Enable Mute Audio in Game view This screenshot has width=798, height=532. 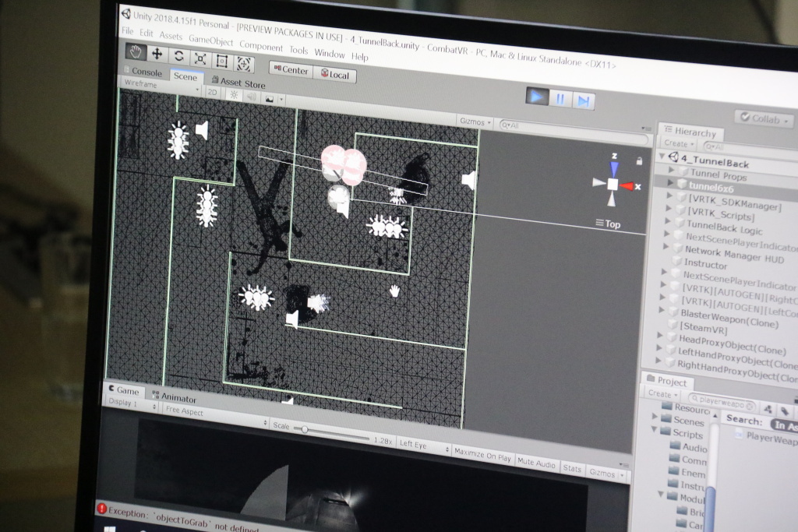point(536,463)
